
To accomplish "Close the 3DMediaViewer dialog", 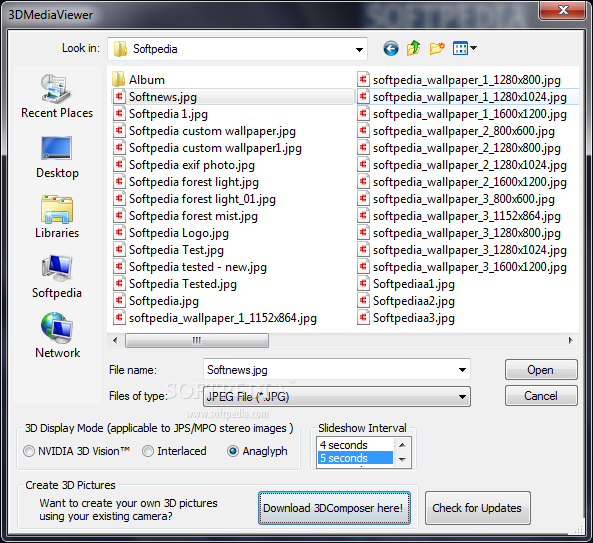I will (563, 10).
